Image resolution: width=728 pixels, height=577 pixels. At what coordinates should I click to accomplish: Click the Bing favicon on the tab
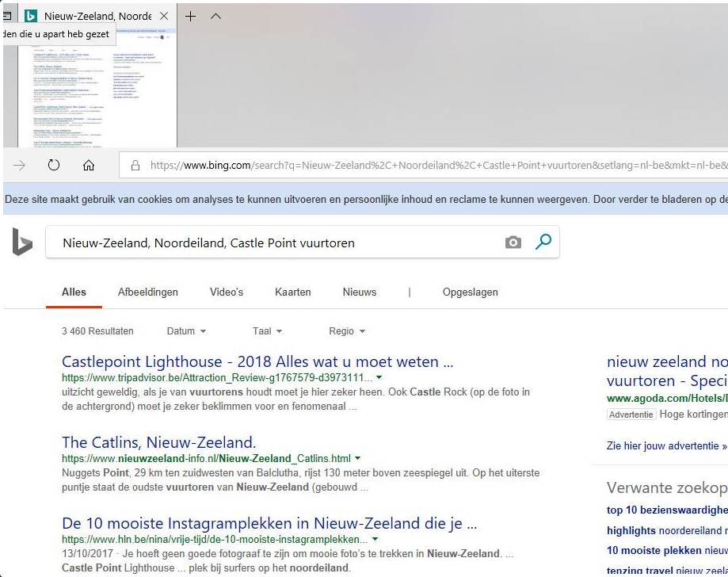[x=31, y=17]
